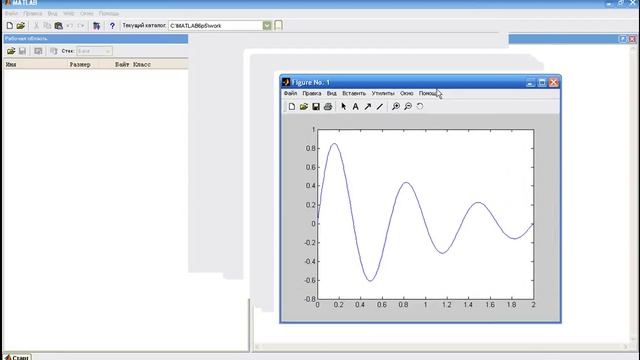Image resolution: width=640 pixels, height=360 pixels.
Task: Open selection icon in Workspace toolbar
Action: 38,51
